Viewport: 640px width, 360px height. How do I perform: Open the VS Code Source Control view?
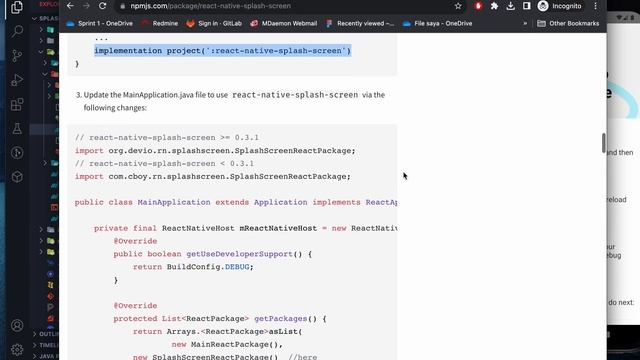(x=17, y=56)
